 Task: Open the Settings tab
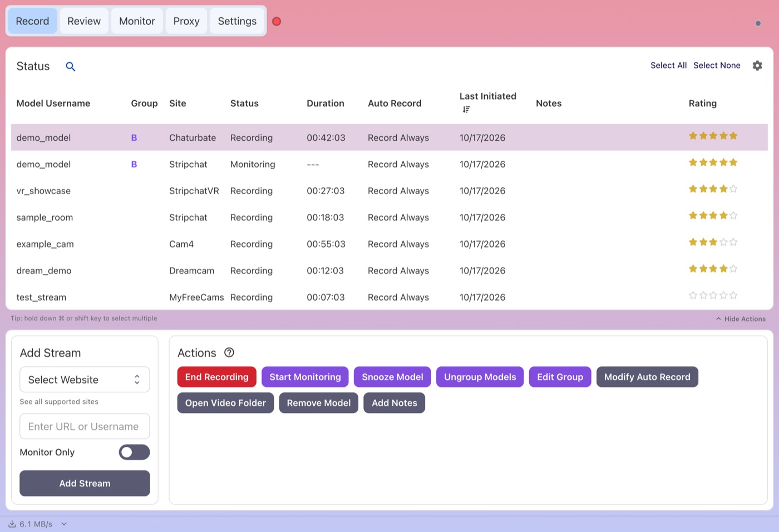pyautogui.click(x=237, y=21)
